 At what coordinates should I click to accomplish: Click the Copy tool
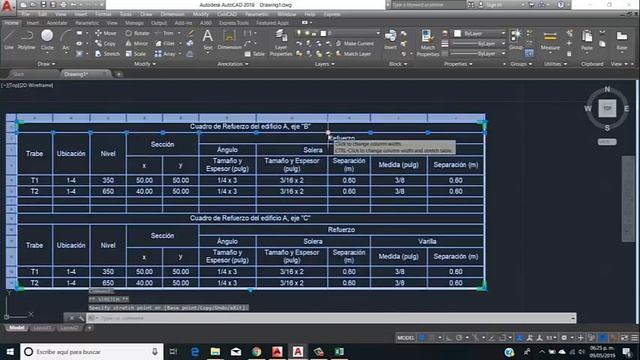pyautogui.click(x=106, y=43)
